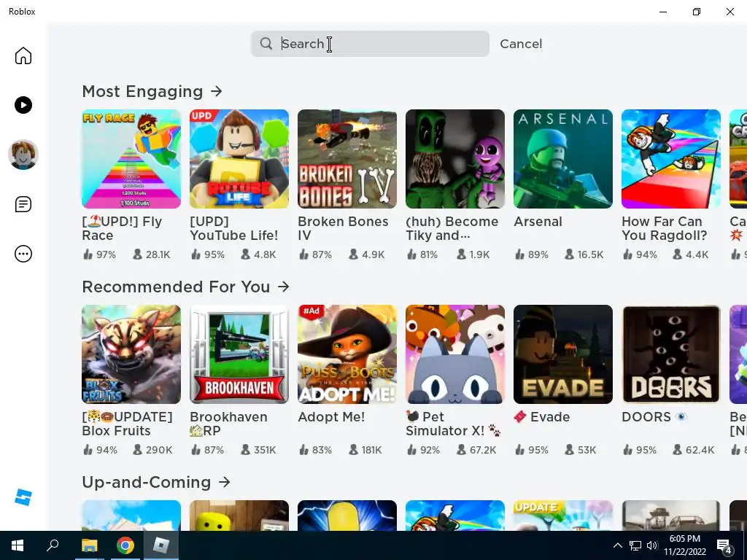Screen dimensions: 747x560
Task: Click the 97% like rating under Fly Race
Action: pos(99,254)
